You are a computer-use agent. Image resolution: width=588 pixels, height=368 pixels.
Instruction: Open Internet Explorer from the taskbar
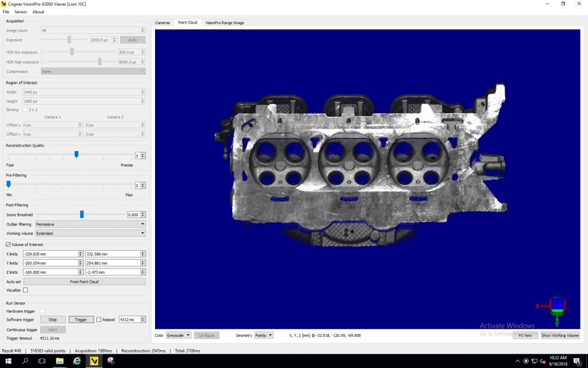(76, 362)
